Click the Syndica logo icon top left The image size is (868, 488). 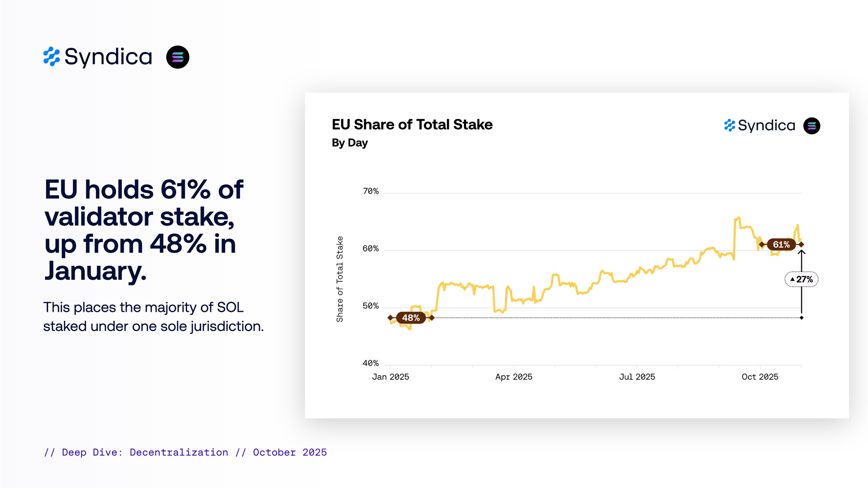pyautogui.click(x=52, y=57)
